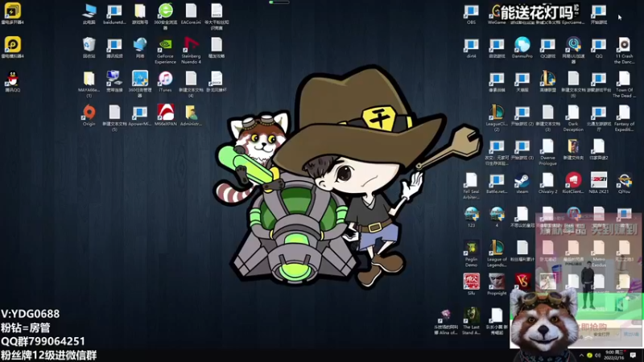Launch 网易UU加速器 shortcut
The image size is (644, 362).
[x=573, y=51]
